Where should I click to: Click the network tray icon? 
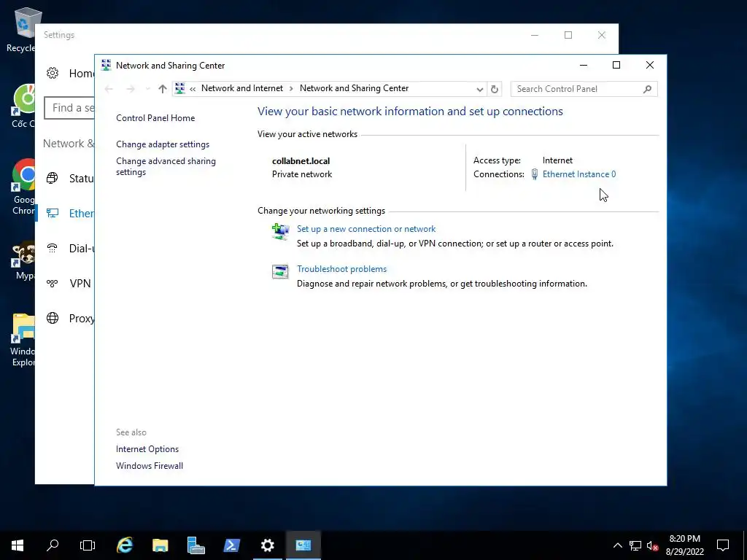pyautogui.click(x=635, y=545)
